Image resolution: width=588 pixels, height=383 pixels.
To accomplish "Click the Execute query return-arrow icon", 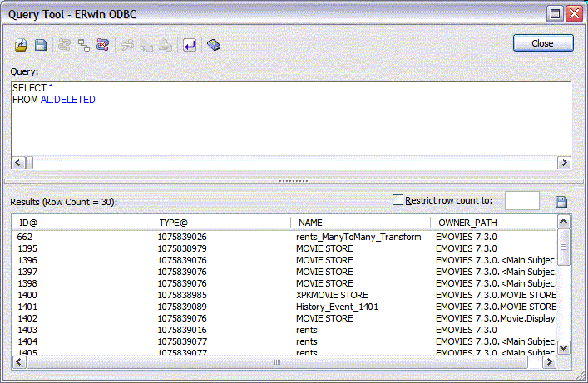I will [x=190, y=45].
